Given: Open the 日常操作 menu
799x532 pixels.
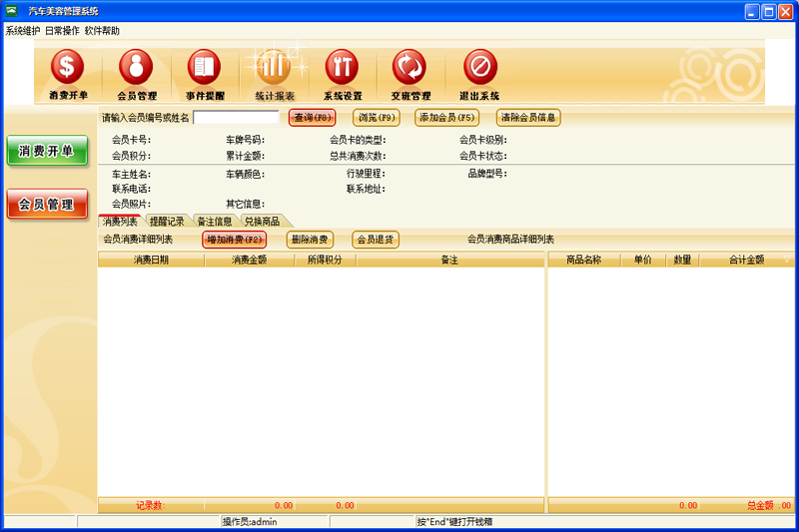Looking at the screenshot, I should (62, 31).
